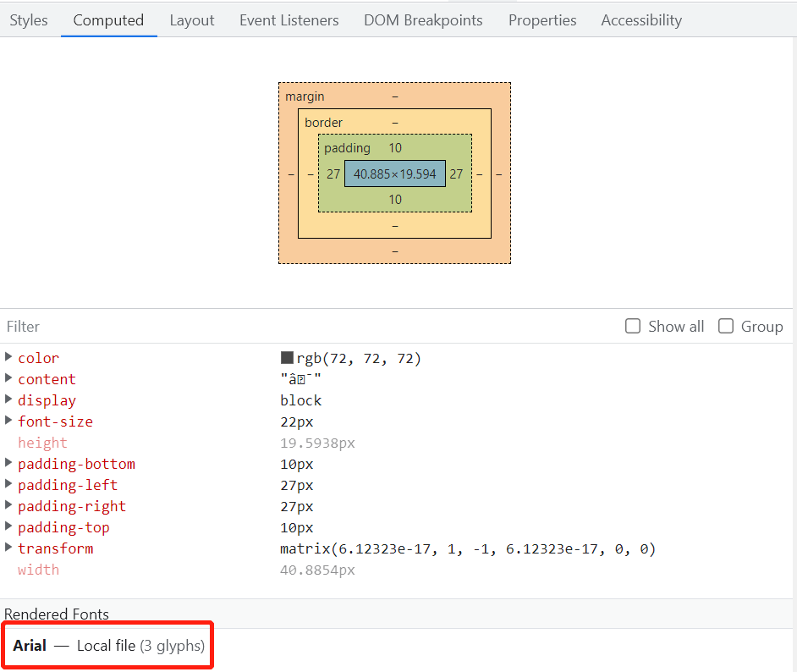The image size is (797, 672).
Task: Select the box model margin label
Action: [x=305, y=96]
